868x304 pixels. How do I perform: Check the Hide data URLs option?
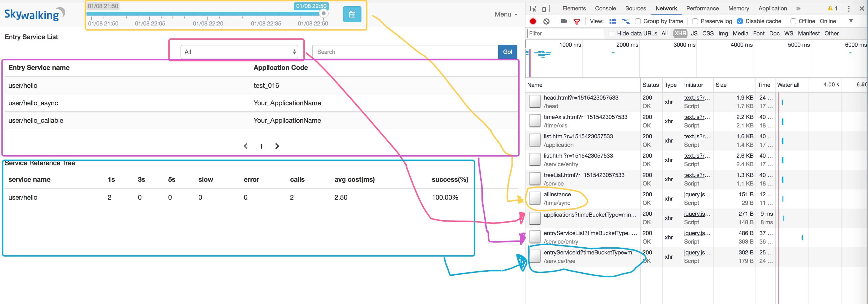611,33
